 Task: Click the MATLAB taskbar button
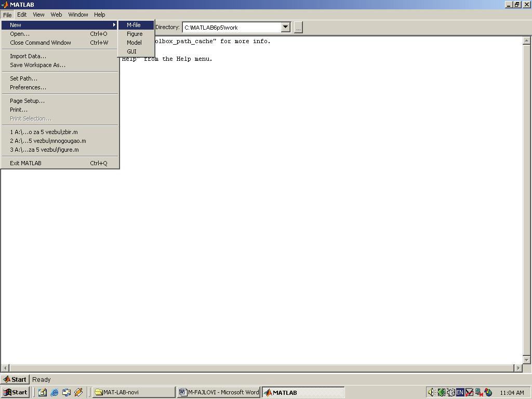pyautogui.click(x=303, y=393)
